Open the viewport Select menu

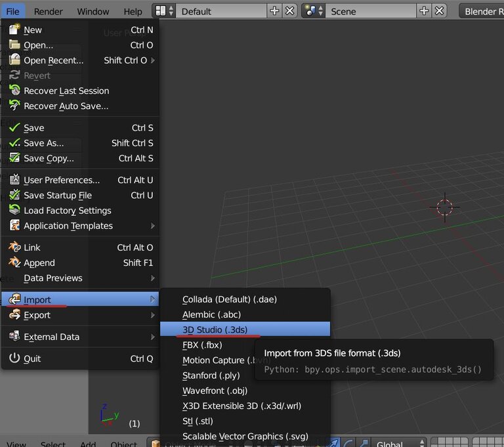pyautogui.click(x=52, y=444)
